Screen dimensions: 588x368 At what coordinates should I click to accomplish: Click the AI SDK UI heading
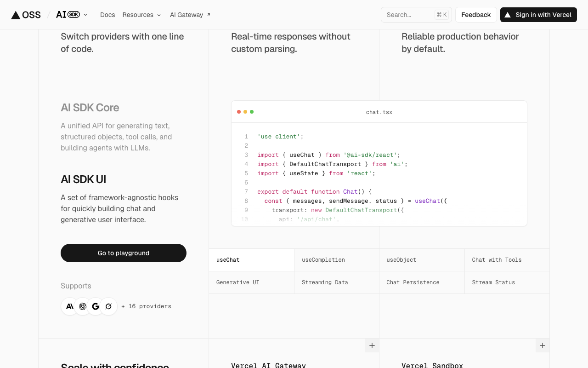coord(84,179)
